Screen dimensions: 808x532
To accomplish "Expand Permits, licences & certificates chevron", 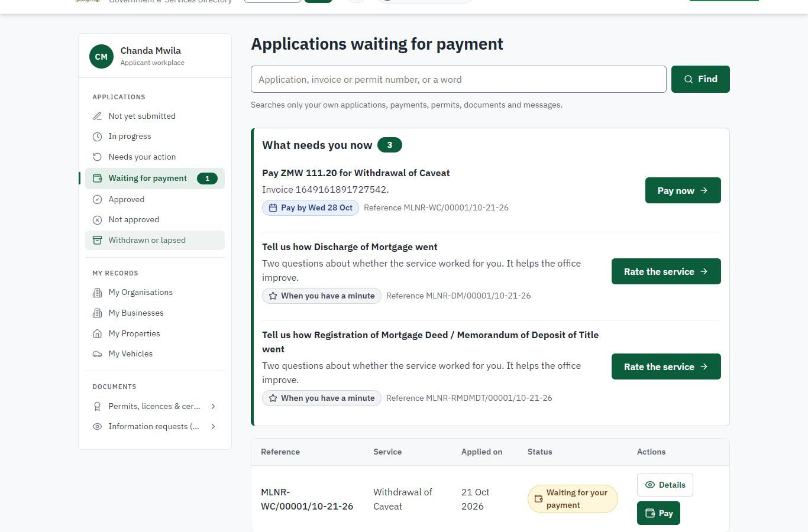I will [213, 407].
